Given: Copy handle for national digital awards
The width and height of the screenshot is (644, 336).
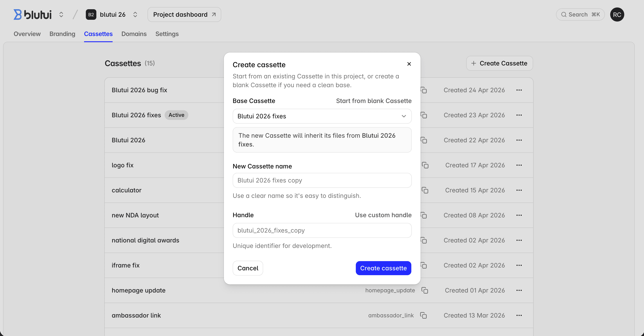Looking at the screenshot, I should [x=423, y=240].
